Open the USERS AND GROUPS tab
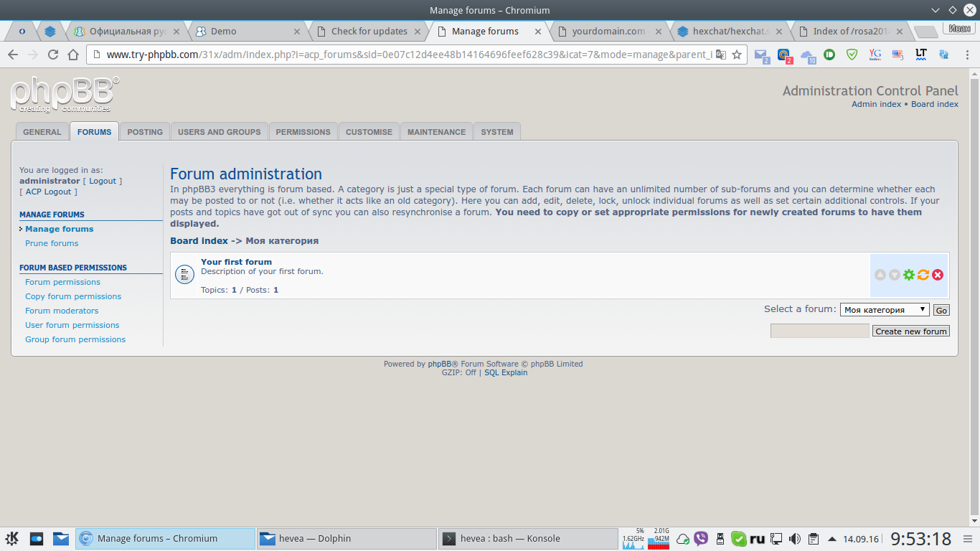Viewport: 980px width, 551px height. (220, 132)
